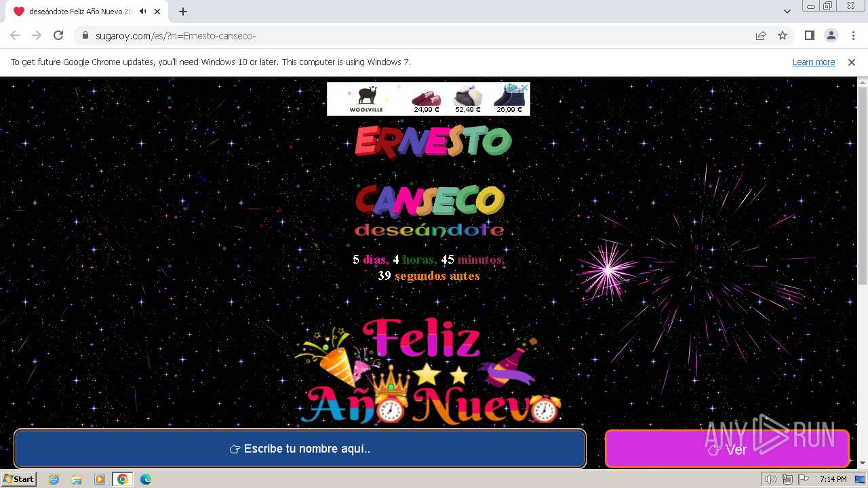Screen dimensions: 868x488
Task: Show desktop using the taskbar corner button
Action: 861,479
